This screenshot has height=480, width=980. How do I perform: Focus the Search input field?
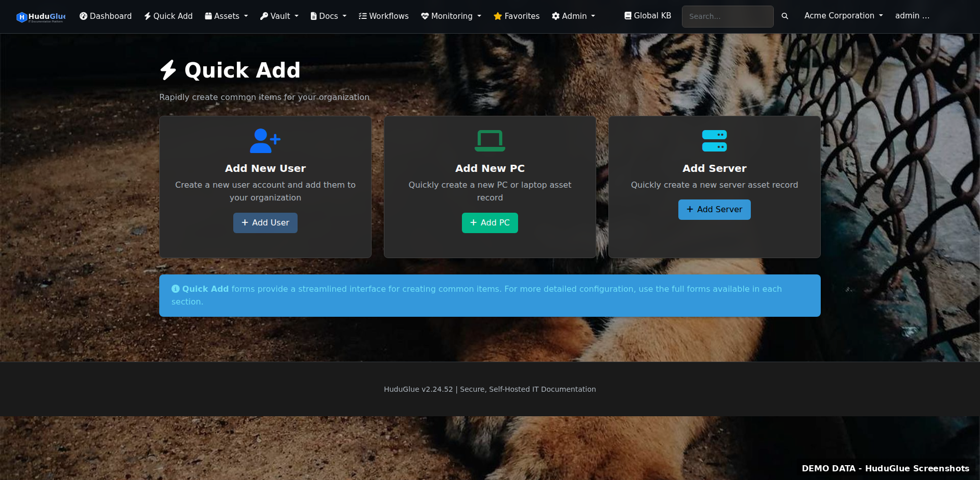click(x=728, y=16)
